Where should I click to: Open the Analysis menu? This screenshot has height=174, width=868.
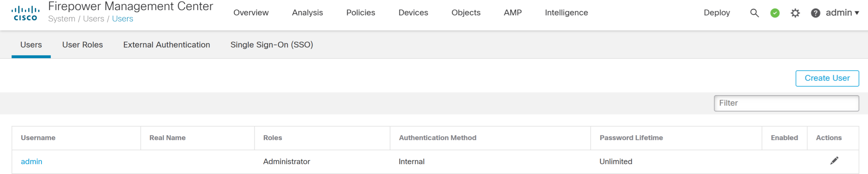pyautogui.click(x=307, y=13)
